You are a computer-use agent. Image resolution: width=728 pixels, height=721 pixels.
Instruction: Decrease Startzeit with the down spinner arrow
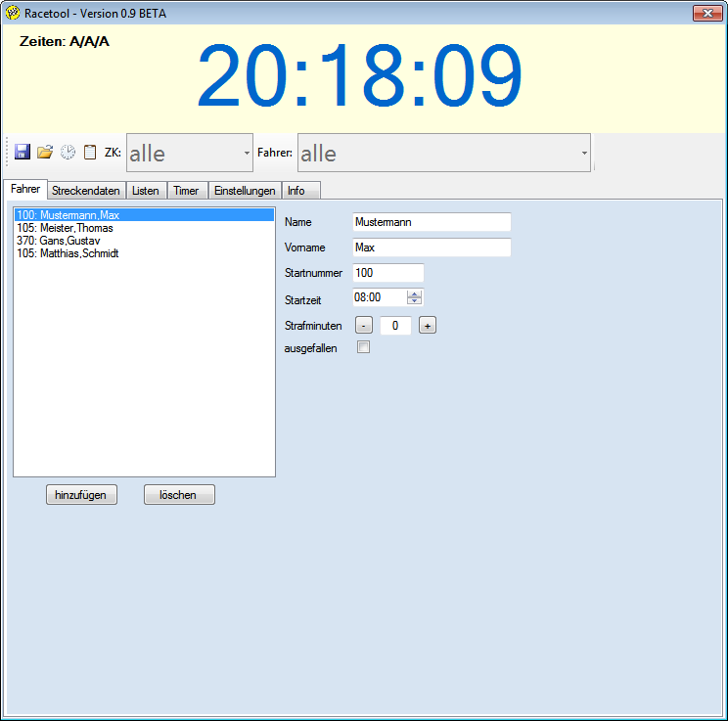click(x=415, y=301)
